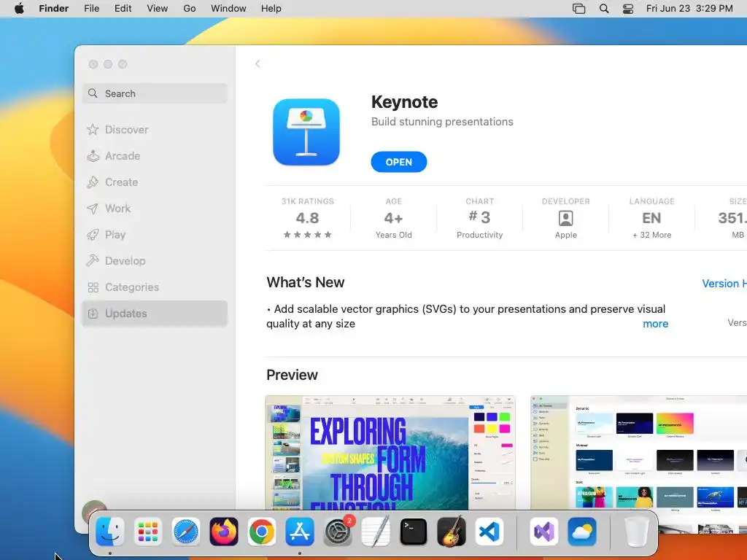747x560 pixels.
Task: Open the Go menu
Action: 190,9
